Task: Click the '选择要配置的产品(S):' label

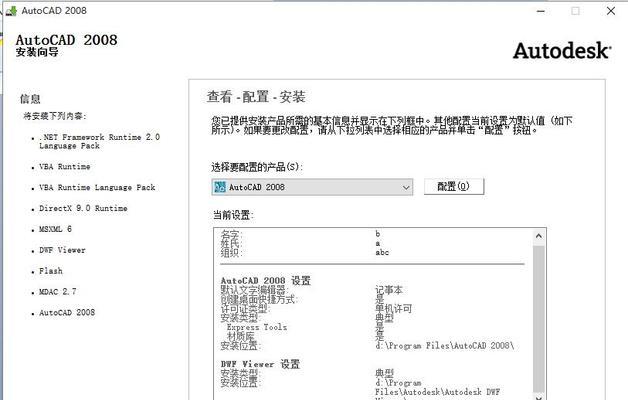Action: click(257, 167)
